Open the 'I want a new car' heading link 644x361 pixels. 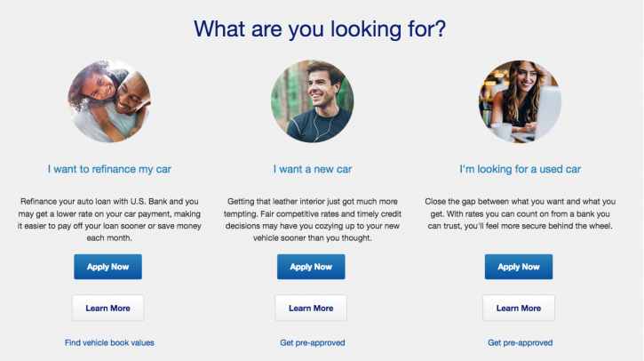313,169
